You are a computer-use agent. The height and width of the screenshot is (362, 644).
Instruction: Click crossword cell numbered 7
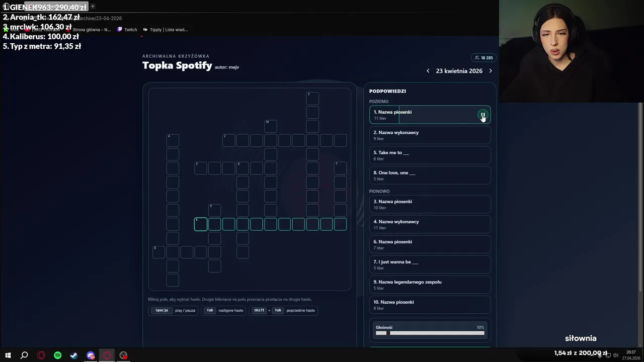coord(340,168)
